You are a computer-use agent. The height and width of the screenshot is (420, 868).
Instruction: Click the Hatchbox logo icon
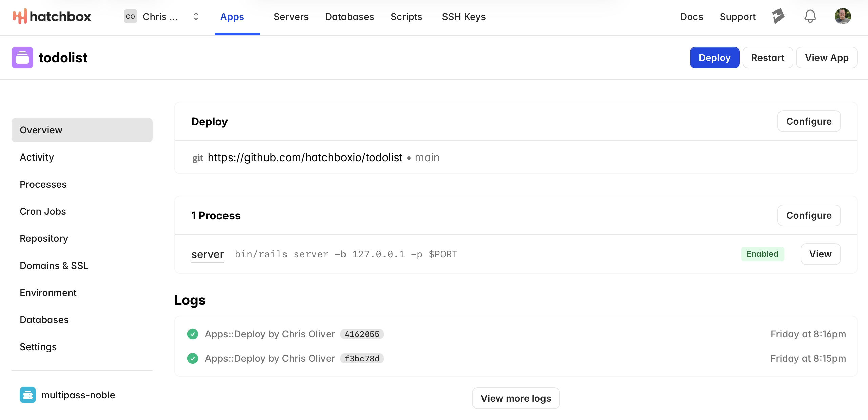point(19,16)
